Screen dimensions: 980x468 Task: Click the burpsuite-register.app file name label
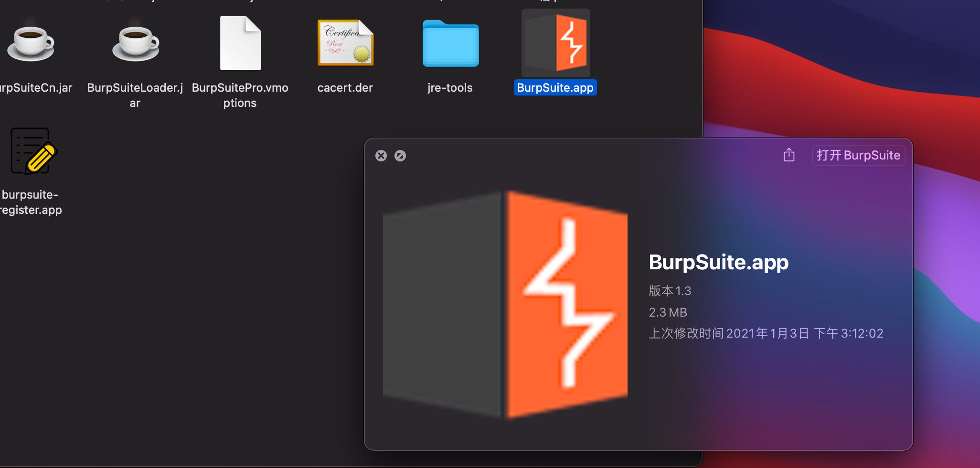[31, 202]
